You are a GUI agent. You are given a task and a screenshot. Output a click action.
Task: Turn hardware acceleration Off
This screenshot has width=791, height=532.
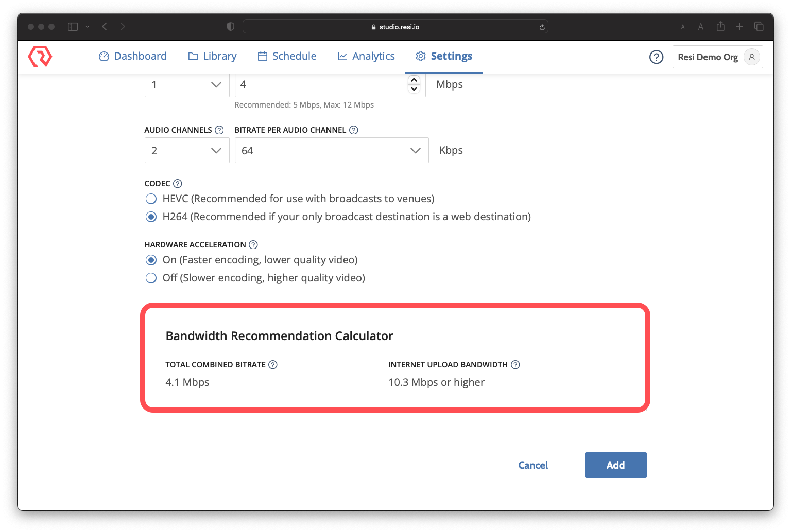coord(151,278)
